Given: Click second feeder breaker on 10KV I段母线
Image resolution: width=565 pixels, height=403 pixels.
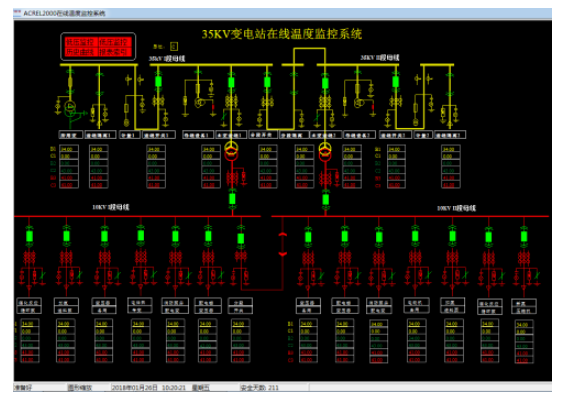Looking at the screenshot, I should [x=66, y=236].
